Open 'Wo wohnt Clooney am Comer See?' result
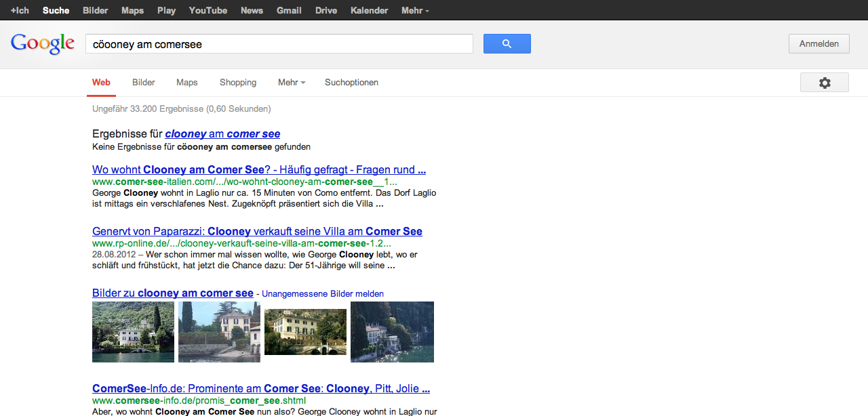The height and width of the screenshot is (416, 868). (x=258, y=170)
